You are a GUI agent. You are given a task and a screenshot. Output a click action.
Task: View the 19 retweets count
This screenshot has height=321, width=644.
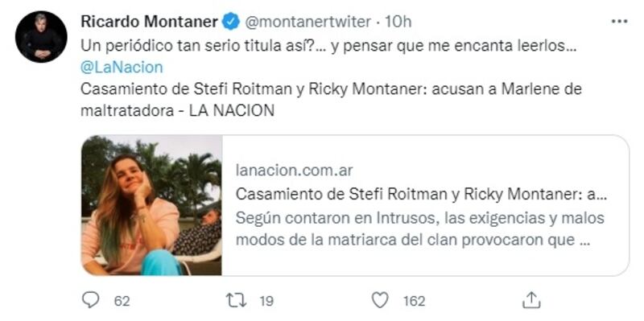[x=266, y=302]
